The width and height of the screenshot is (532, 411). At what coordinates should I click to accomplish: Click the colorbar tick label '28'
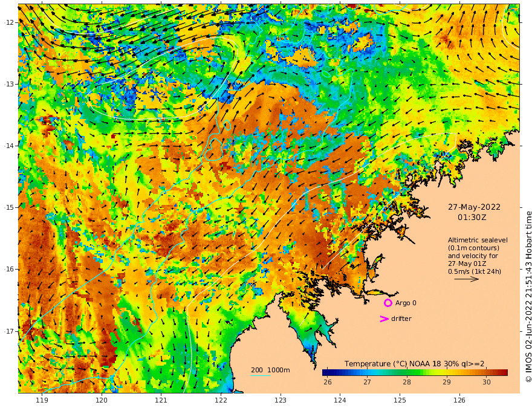(407, 382)
